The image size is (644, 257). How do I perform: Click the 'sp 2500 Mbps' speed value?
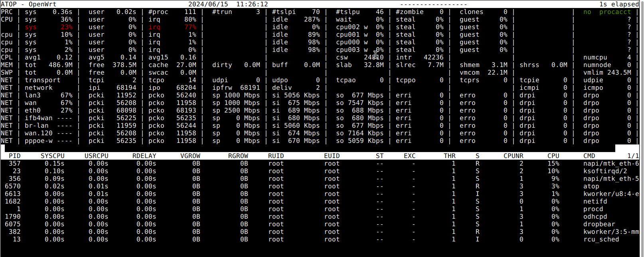point(236,111)
